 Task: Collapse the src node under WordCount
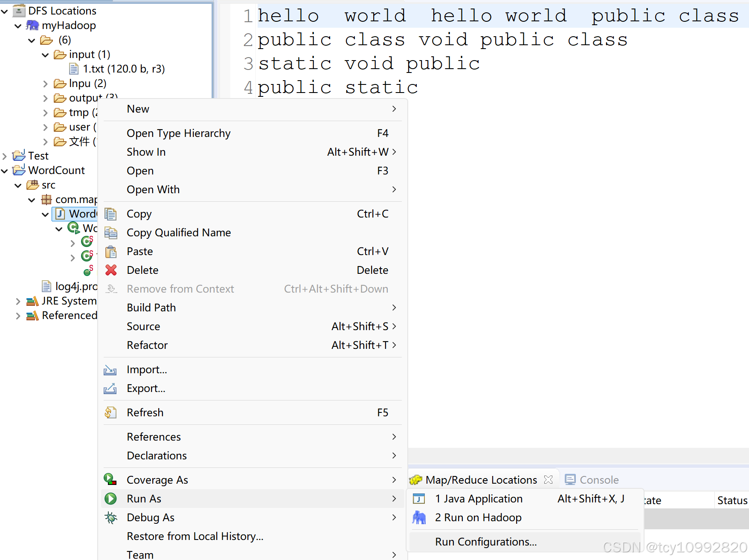(x=18, y=185)
